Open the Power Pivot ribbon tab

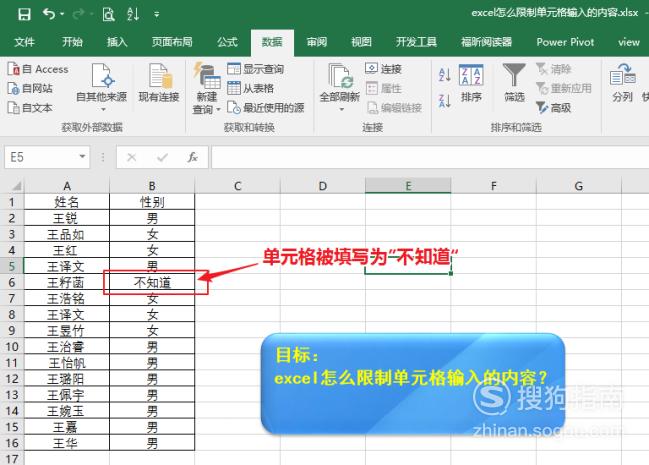pos(565,42)
